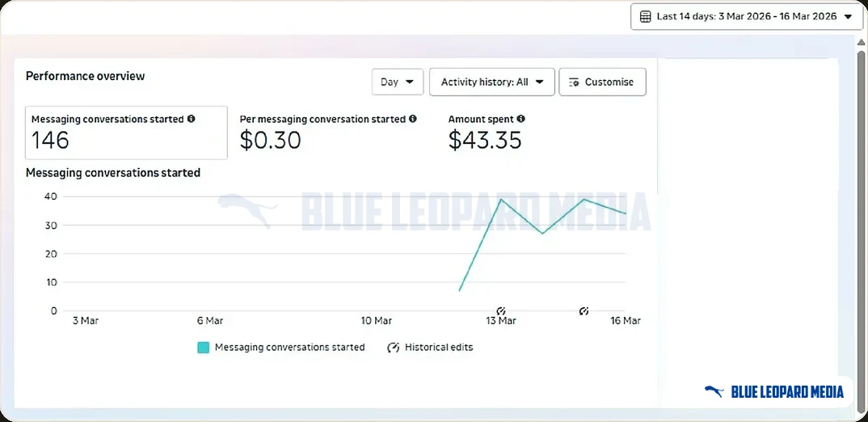Toggle Messaging conversations started legend swatch

point(203,348)
